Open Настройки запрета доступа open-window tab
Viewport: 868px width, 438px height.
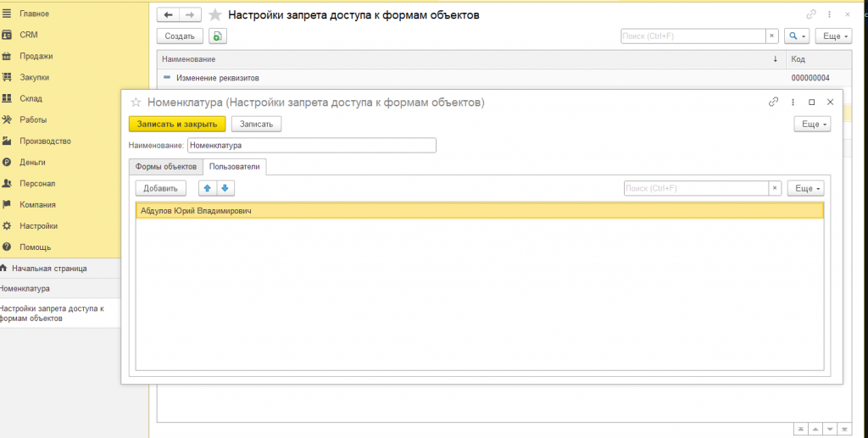(60, 313)
